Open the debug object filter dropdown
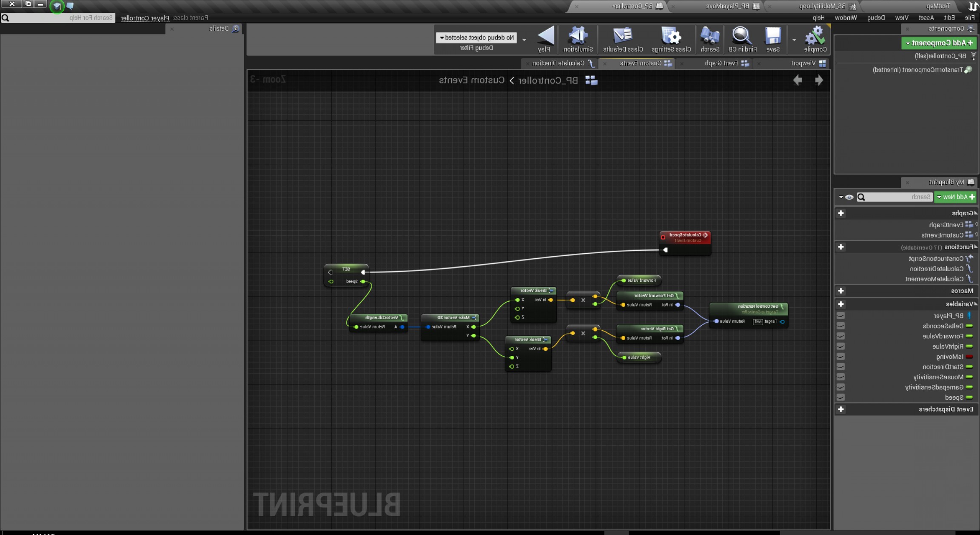This screenshot has height=535, width=980. click(x=476, y=38)
